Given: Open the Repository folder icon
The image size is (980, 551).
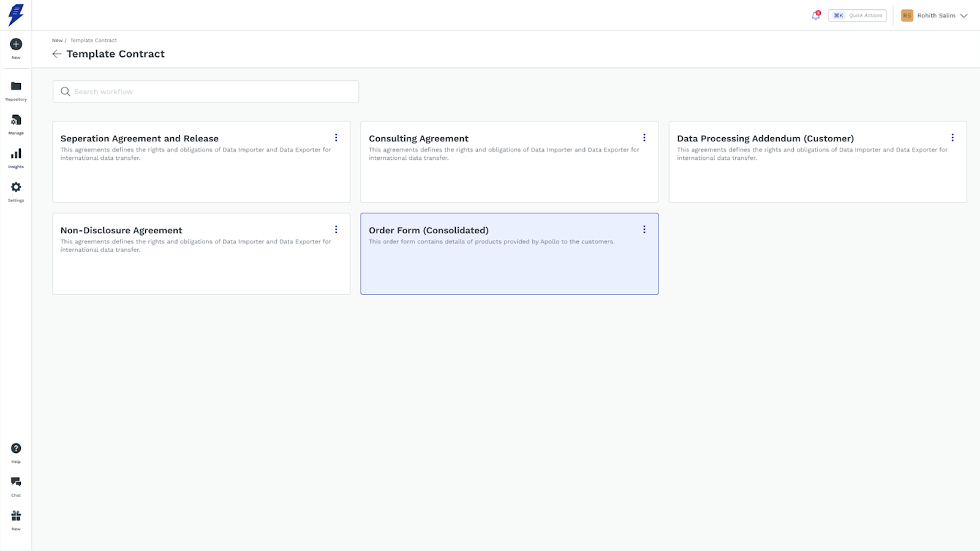Looking at the screenshot, I should click(16, 86).
